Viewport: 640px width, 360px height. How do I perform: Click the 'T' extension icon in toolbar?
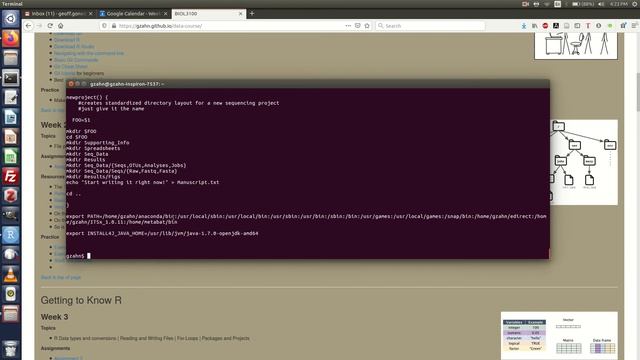tap(588, 26)
